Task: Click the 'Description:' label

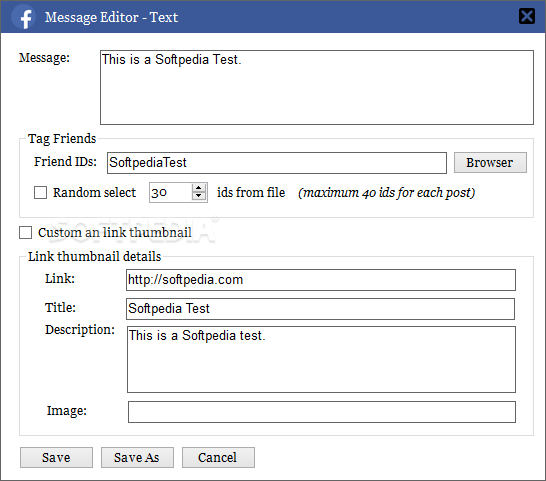Action: pos(80,329)
